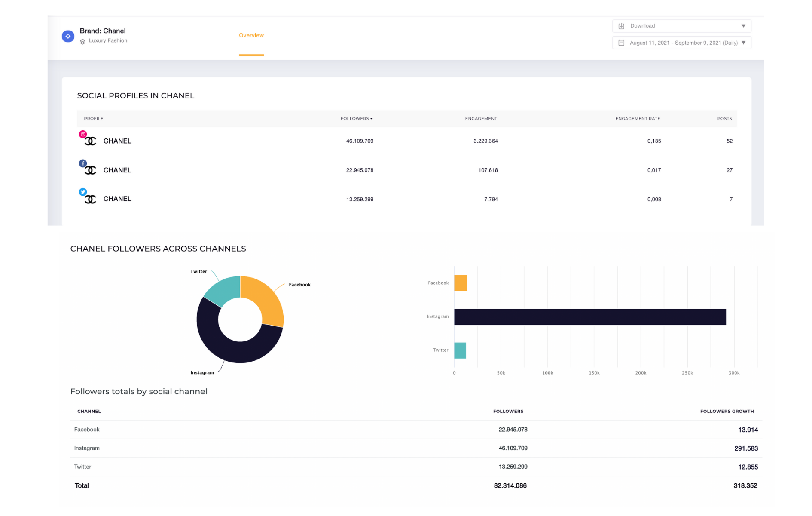Click the 13.914 followers growth value
The width and height of the screenshot is (812, 516).
pyautogui.click(x=748, y=430)
